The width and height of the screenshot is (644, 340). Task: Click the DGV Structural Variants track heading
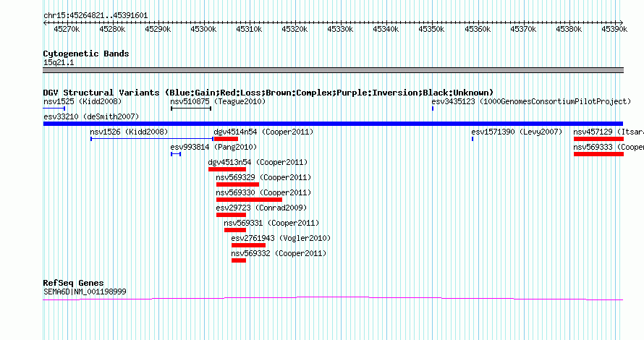[268, 93]
